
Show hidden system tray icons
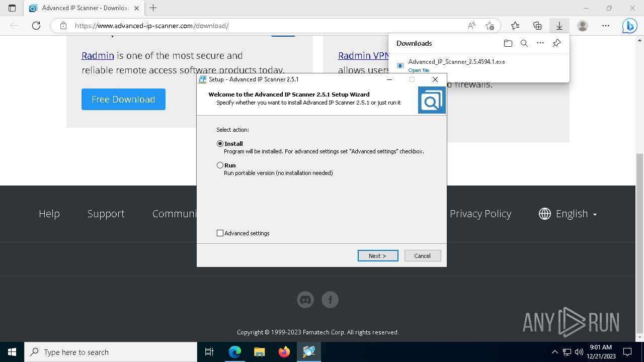(x=555, y=352)
